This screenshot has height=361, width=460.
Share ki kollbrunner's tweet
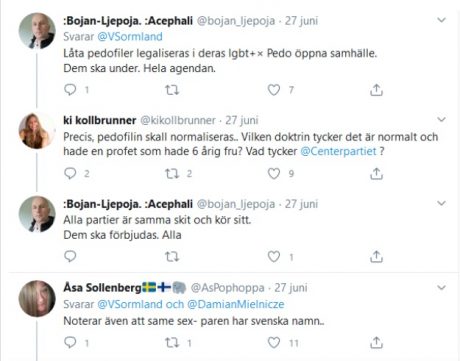[x=376, y=174]
